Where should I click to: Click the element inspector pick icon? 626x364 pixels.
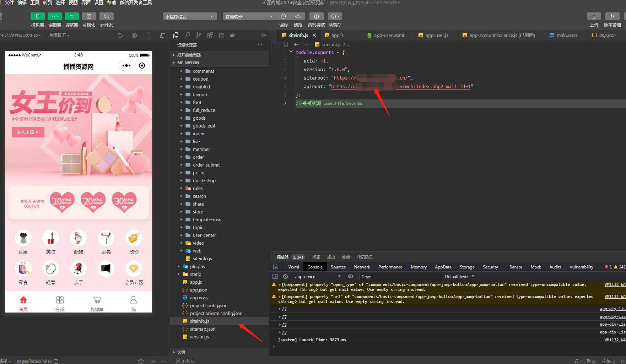tap(275, 267)
